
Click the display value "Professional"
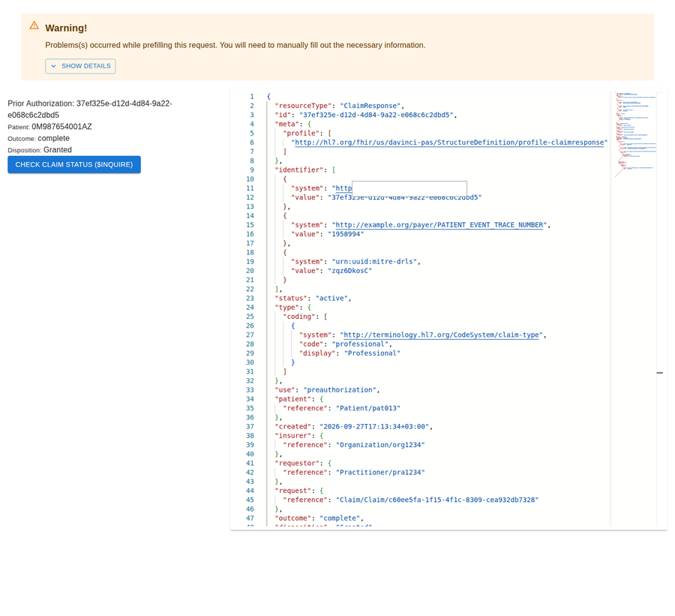click(372, 353)
